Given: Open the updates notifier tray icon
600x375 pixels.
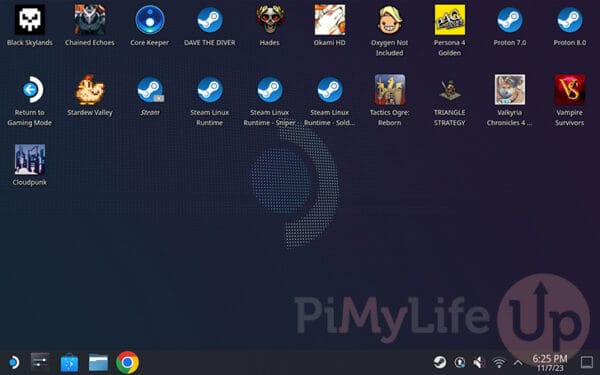Looking at the screenshot, I should coord(460,362).
